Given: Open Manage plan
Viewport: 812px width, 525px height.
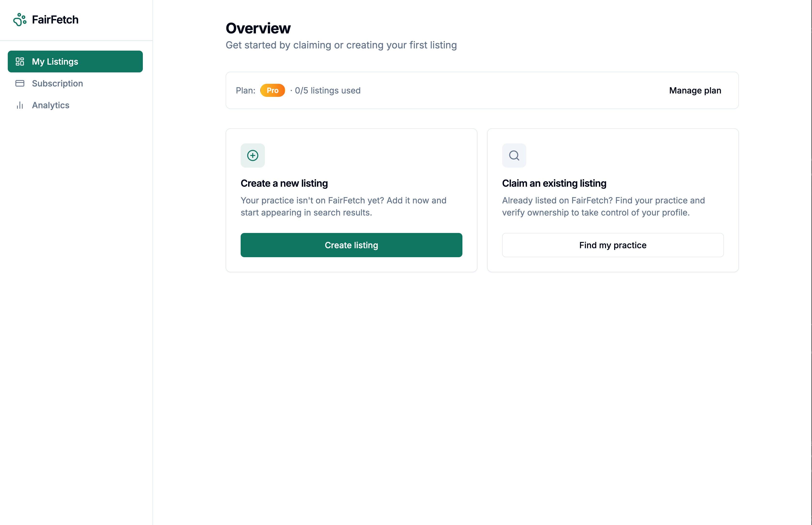Looking at the screenshot, I should [x=695, y=90].
